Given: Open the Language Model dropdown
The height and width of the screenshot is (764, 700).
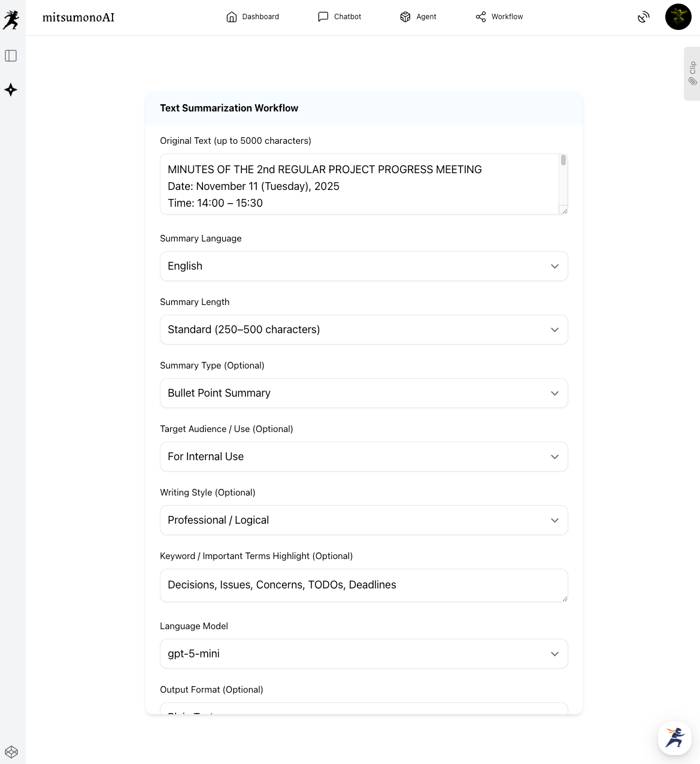Looking at the screenshot, I should 363,654.
